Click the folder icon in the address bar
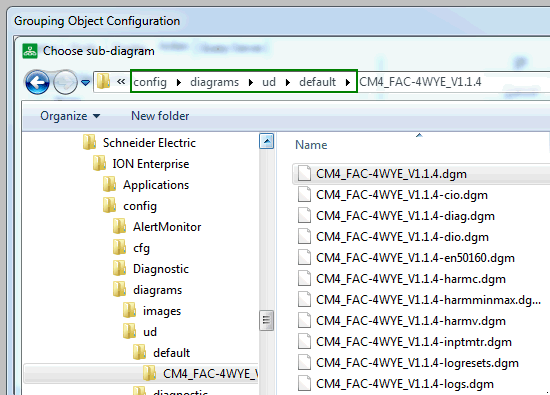Image resolution: width=550 pixels, height=395 pixels. pyautogui.click(x=103, y=81)
